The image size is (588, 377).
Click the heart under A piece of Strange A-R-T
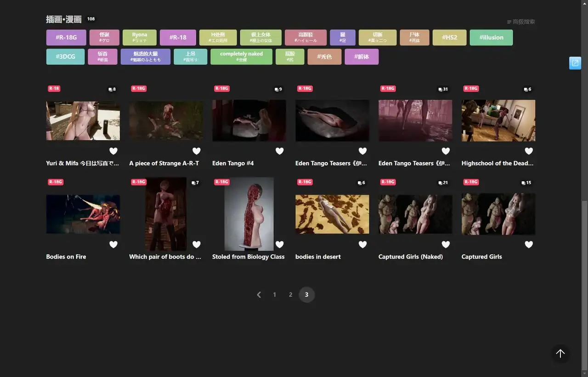(x=196, y=151)
